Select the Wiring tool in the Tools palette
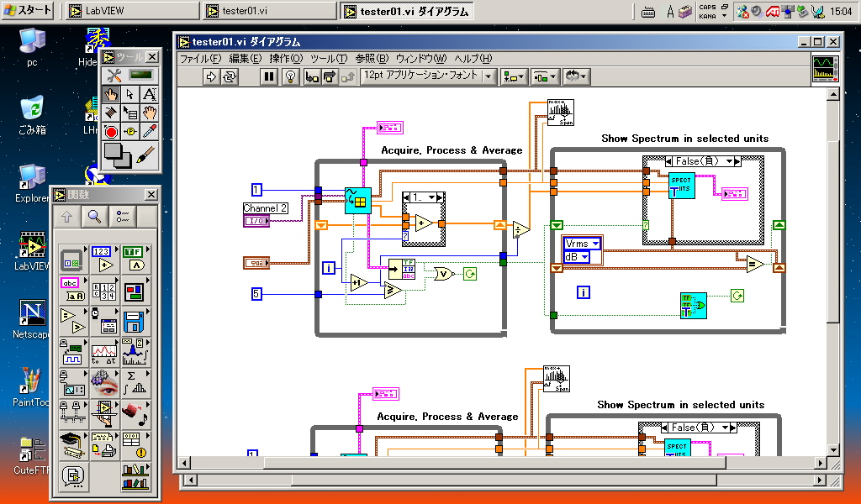861x504 pixels. pyautogui.click(x=111, y=113)
